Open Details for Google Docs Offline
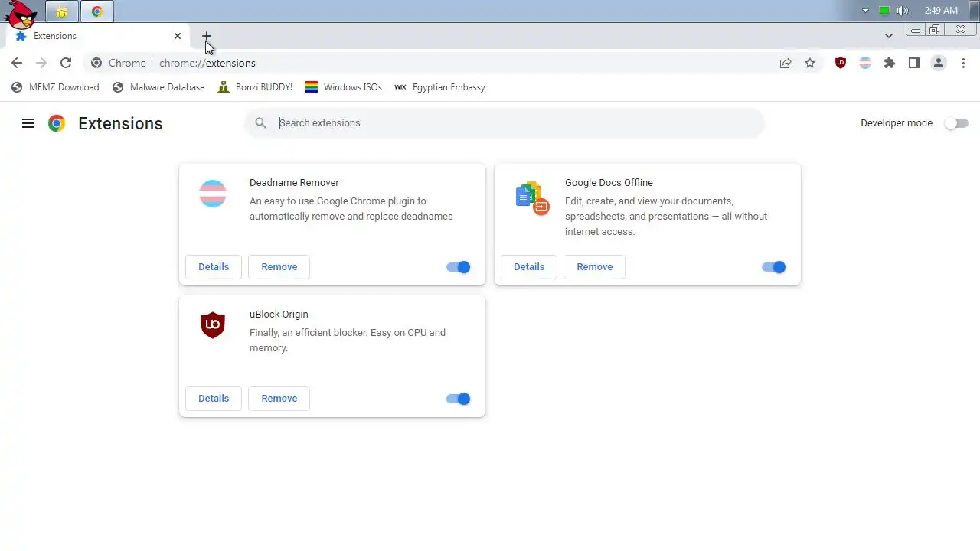The width and height of the screenshot is (980, 551). pos(529,267)
